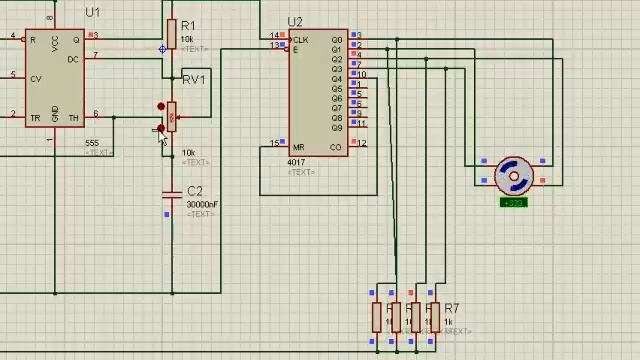Click pin number 12 next to CO
This screenshot has height=360, width=640.
[x=362, y=143]
